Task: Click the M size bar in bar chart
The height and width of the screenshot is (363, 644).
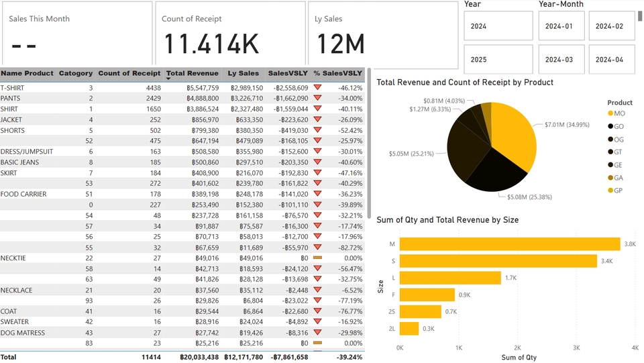Action: point(509,244)
